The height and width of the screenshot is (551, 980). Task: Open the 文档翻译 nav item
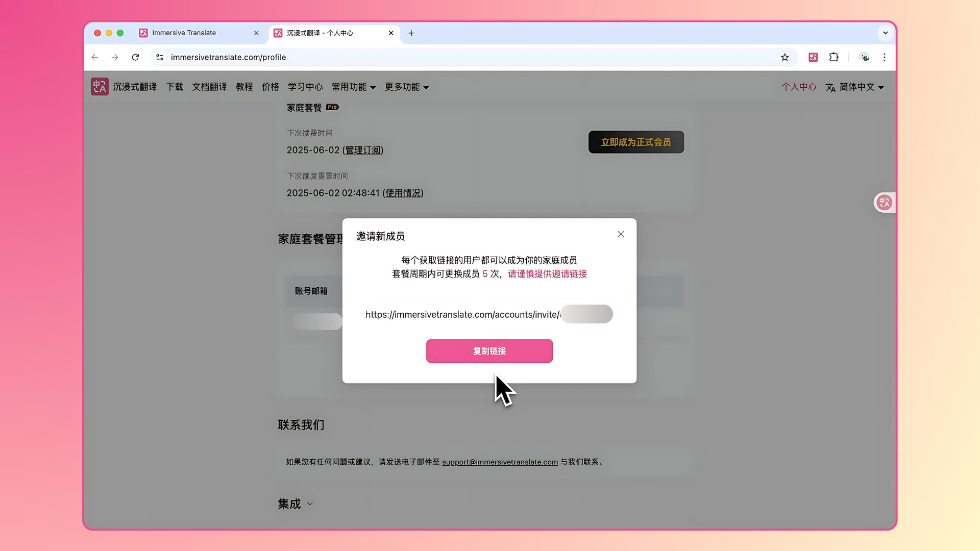pyautogui.click(x=209, y=87)
